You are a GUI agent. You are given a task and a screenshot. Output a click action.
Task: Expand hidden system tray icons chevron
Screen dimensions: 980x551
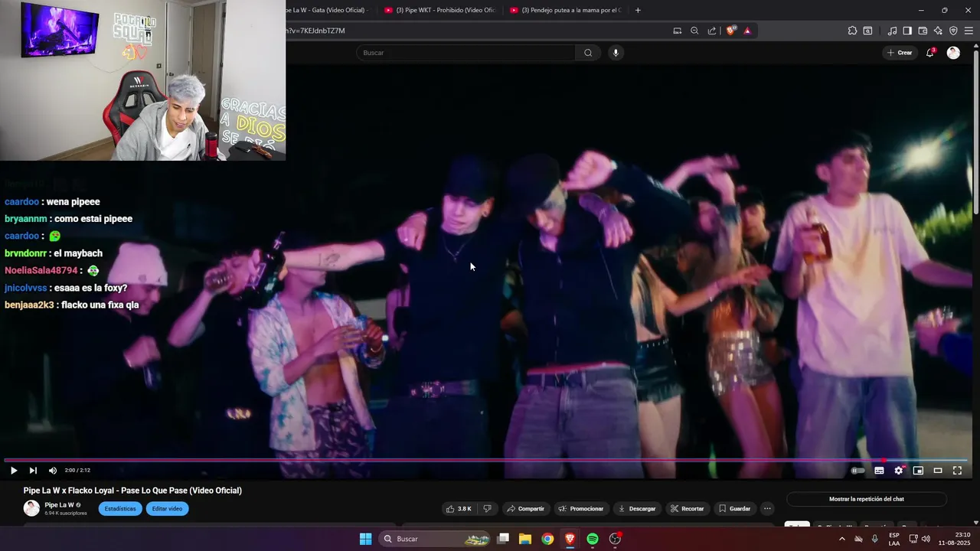[x=841, y=539]
